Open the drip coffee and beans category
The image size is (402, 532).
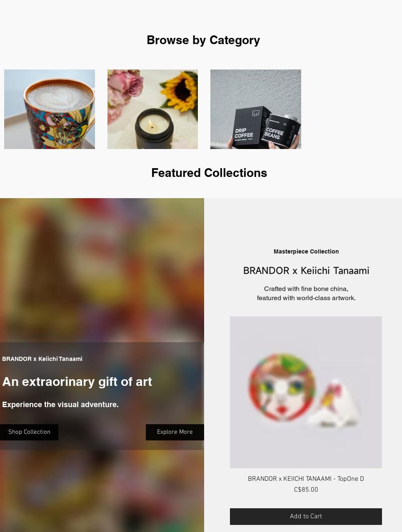click(256, 109)
